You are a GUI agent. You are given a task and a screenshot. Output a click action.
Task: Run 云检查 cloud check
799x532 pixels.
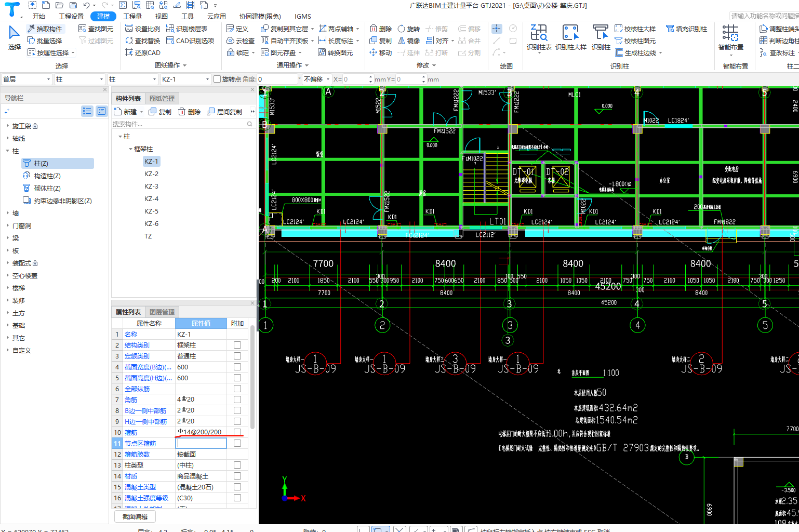coord(241,41)
